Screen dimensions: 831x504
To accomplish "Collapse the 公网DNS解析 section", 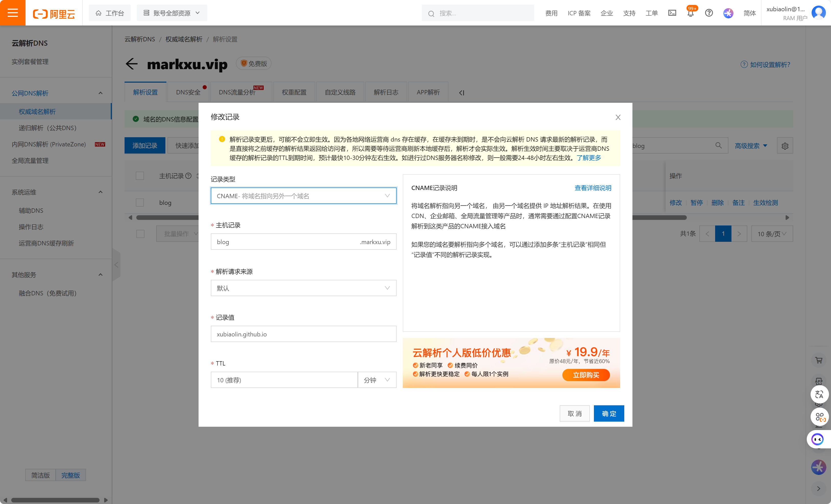I will tap(100, 93).
